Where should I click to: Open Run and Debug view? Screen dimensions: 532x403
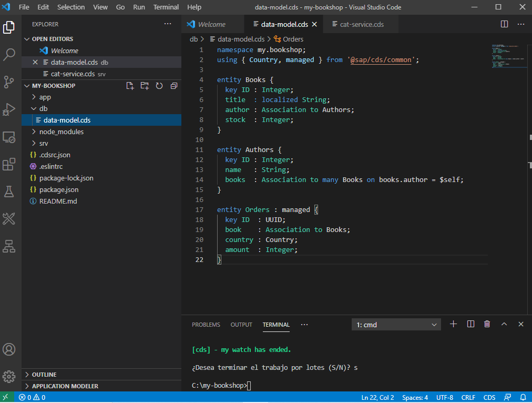pyautogui.click(x=9, y=109)
